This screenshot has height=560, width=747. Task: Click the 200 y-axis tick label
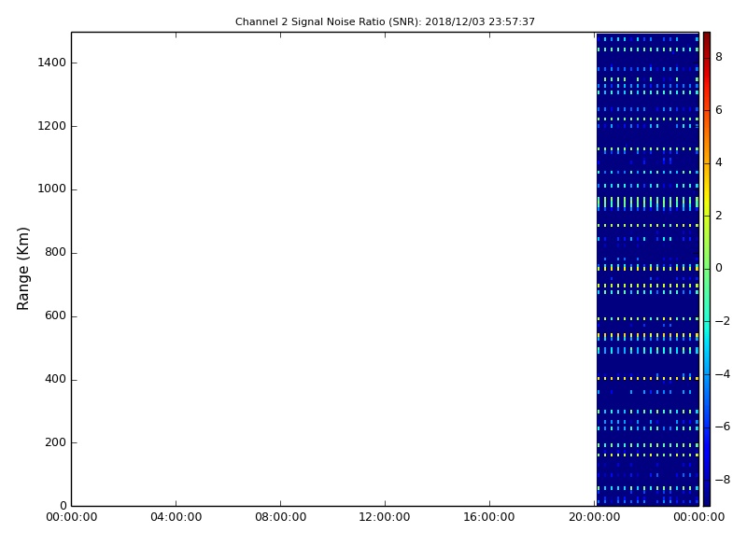pyautogui.click(x=55, y=442)
